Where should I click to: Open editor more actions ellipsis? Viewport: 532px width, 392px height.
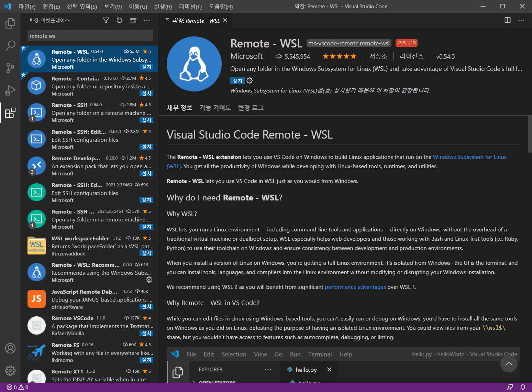click(x=521, y=20)
